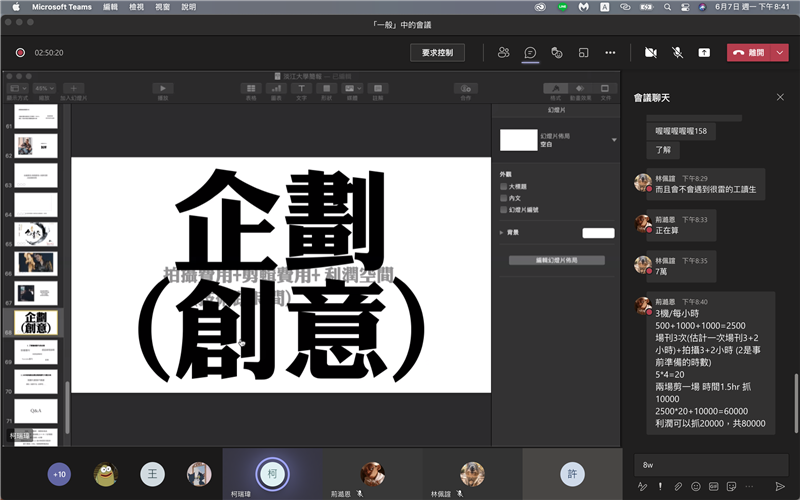
Task: Open more actions ellipsis in meeting toolbar
Action: (610, 52)
